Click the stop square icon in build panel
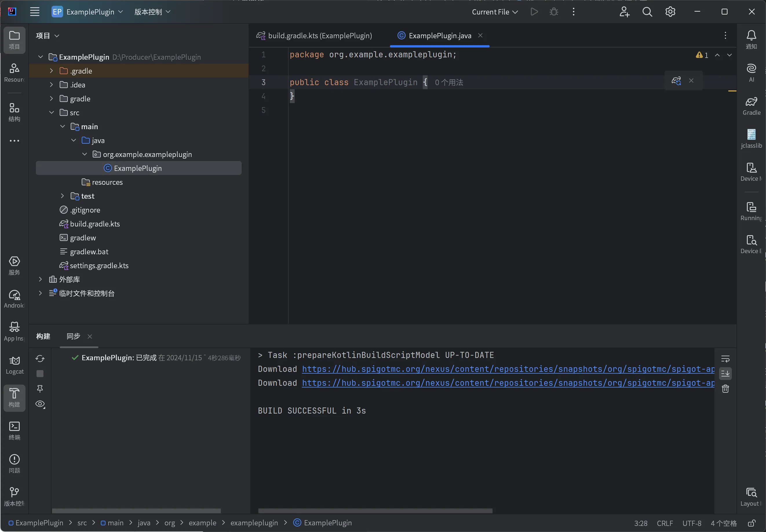766x532 pixels. pos(40,374)
